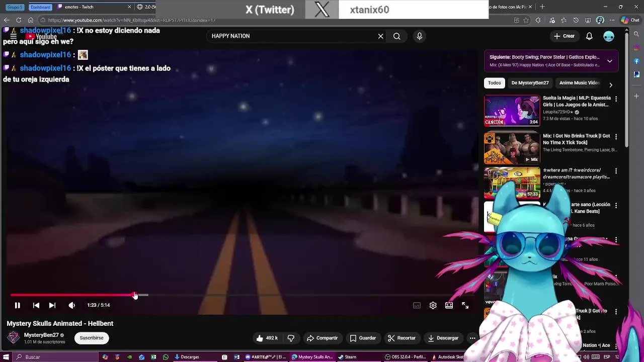This screenshot has height=362, width=644.
Task: Switch to the Dashboard tab group
Action: 40,7
